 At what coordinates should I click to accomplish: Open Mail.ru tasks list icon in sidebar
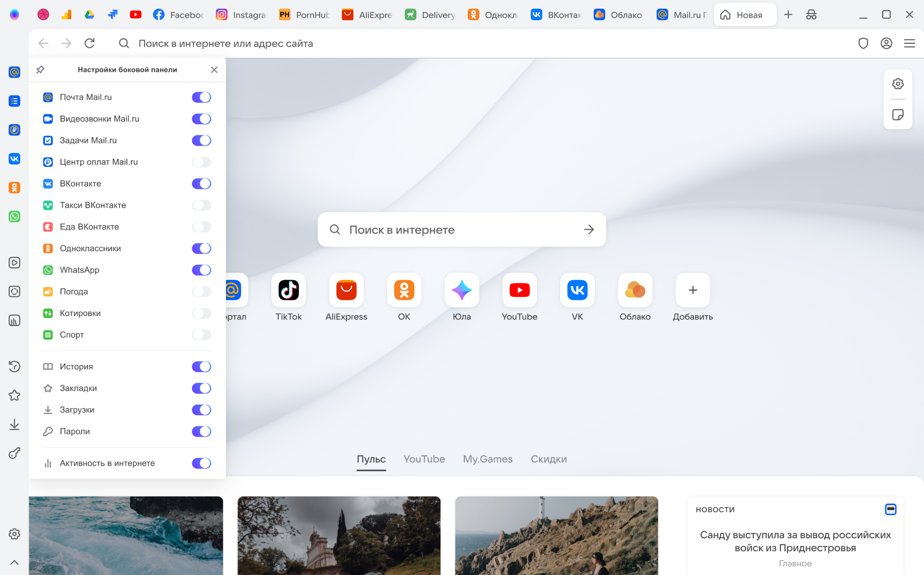[15, 101]
